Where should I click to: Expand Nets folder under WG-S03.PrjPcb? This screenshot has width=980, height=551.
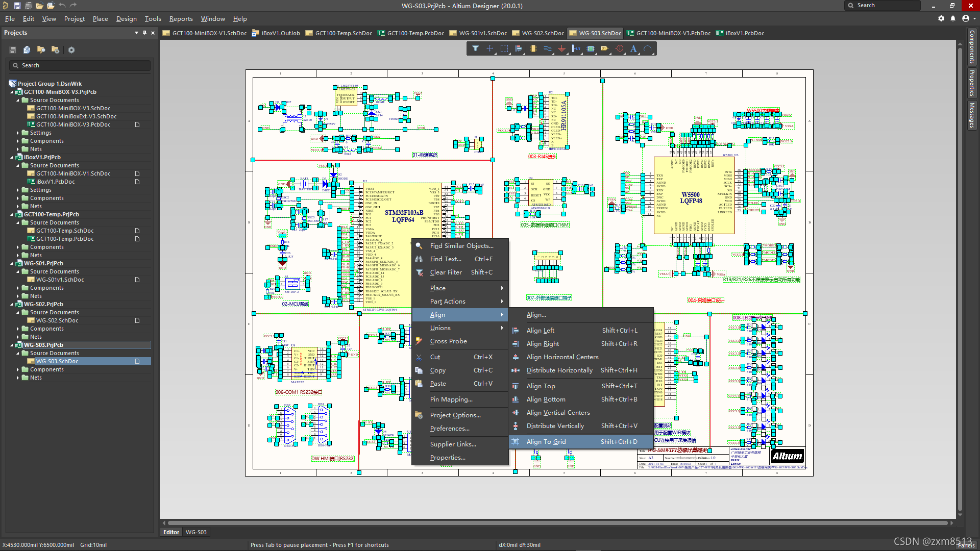click(x=18, y=378)
